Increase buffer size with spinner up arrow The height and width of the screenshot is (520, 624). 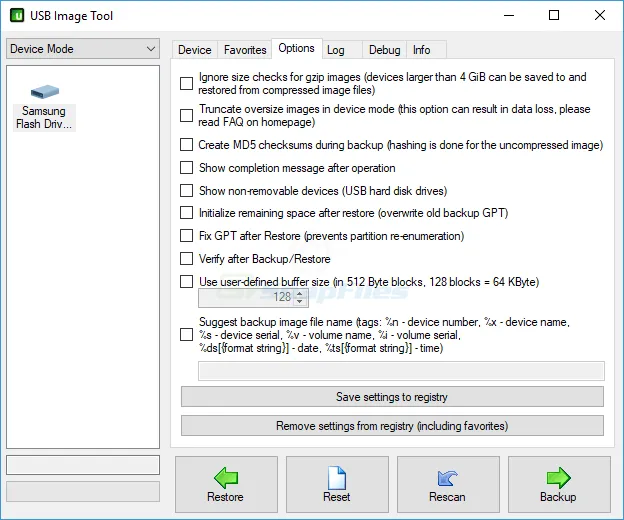click(300, 293)
